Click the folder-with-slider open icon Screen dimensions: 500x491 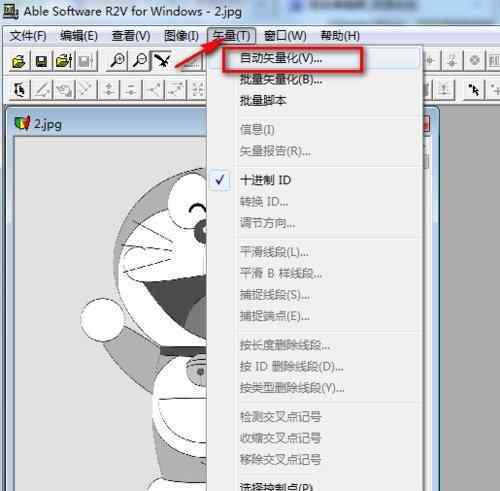pyautogui.click(x=64, y=61)
